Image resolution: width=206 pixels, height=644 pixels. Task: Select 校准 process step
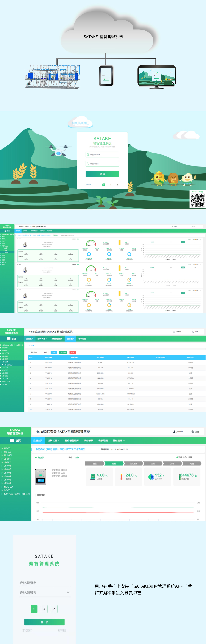pos(95,463)
